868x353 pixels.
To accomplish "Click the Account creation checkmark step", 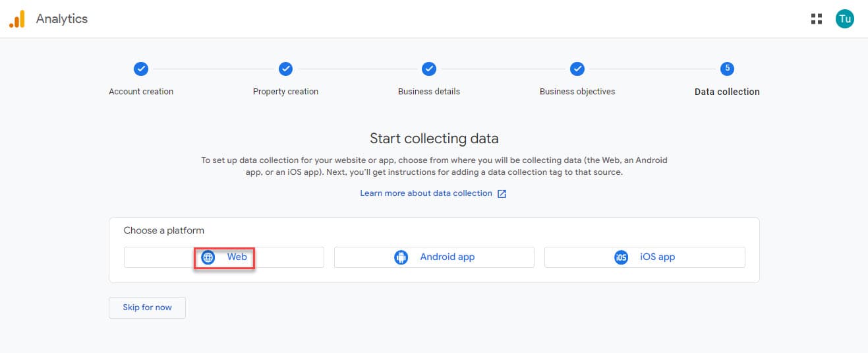I will pyautogui.click(x=141, y=69).
